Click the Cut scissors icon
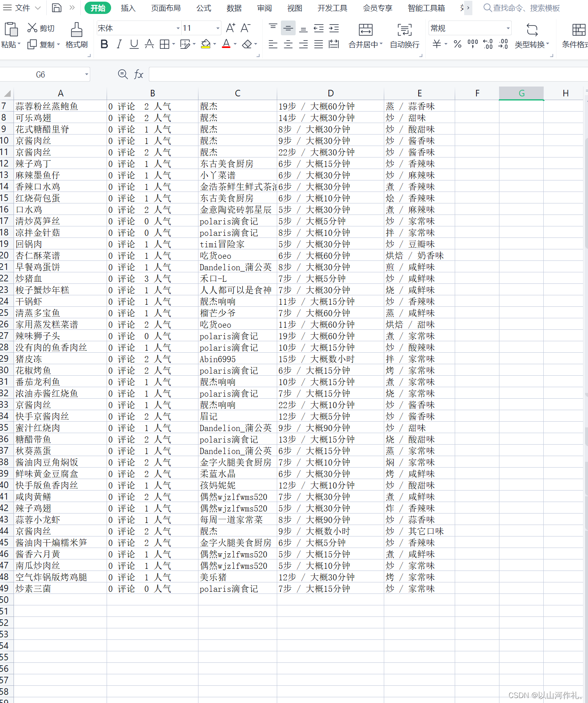Screen dimensions: 588x703 tap(32, 28)
